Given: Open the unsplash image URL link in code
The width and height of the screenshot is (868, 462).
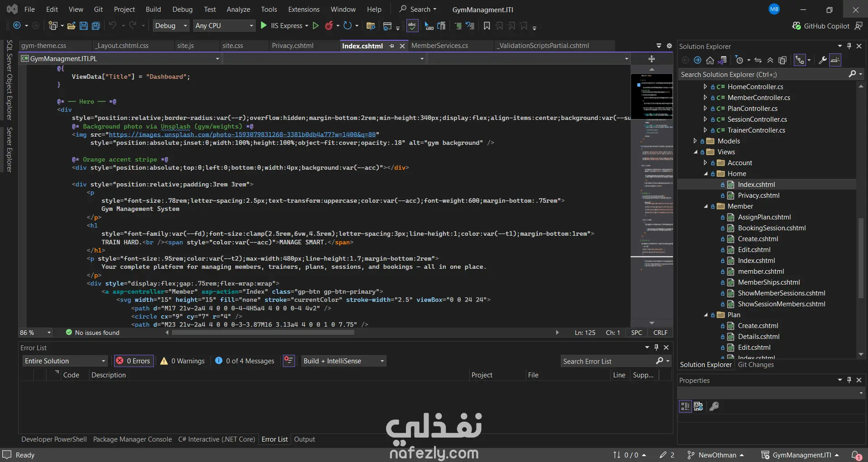Looking at the screenshot, I should click(242, 134).
